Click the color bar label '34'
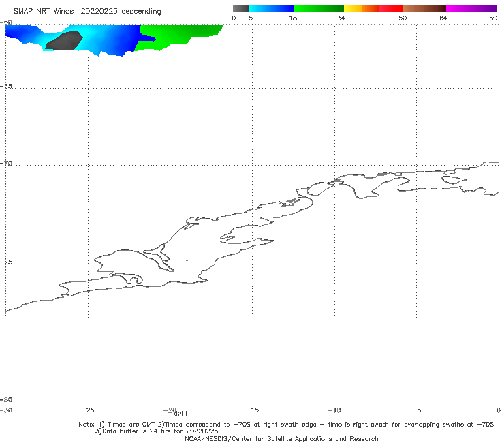The image size is (504, 443). coord(341,18)
